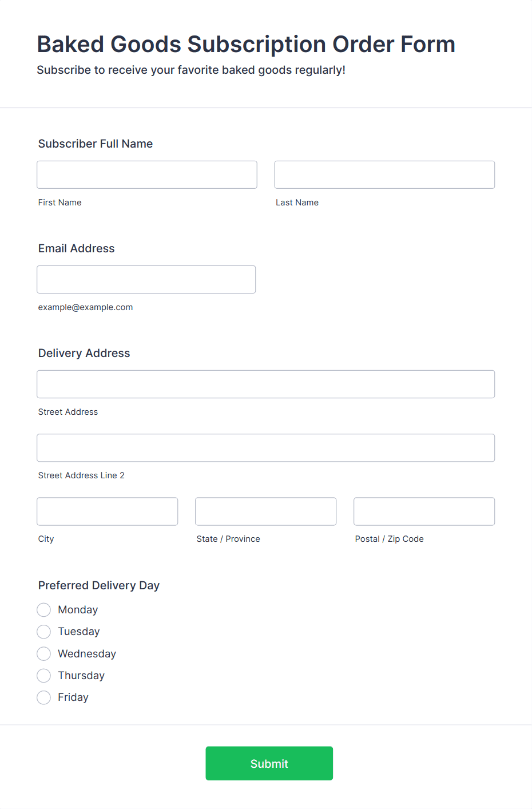
Task: Choose Tuesday as delivery day
Action: coord(44,632)
